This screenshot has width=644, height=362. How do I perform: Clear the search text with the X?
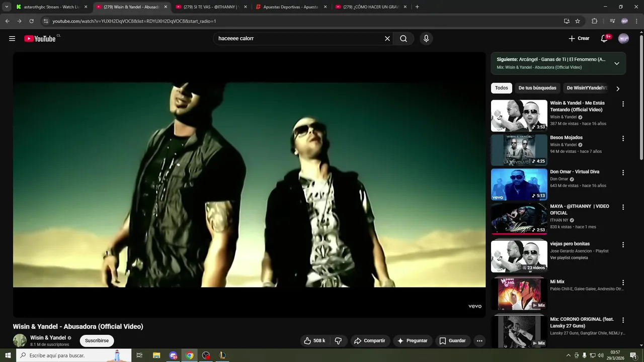click(x=387, y=39)
